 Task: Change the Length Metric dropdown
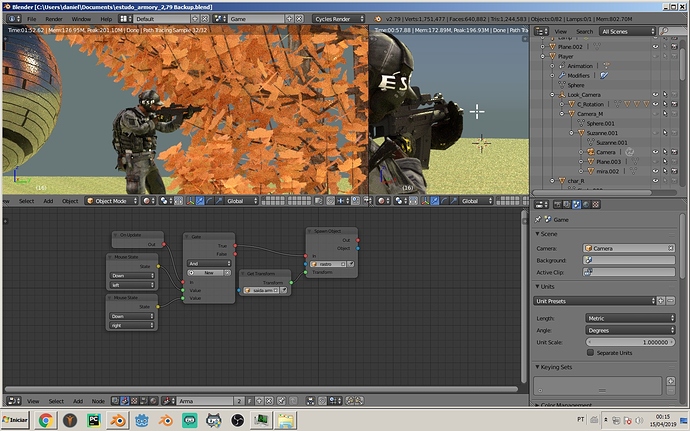click(630, 318)
